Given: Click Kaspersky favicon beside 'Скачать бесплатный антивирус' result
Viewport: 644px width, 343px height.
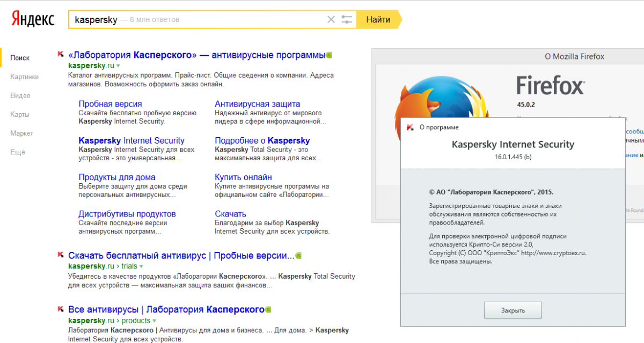Looking at the screenshot, I should click(61, 256).
